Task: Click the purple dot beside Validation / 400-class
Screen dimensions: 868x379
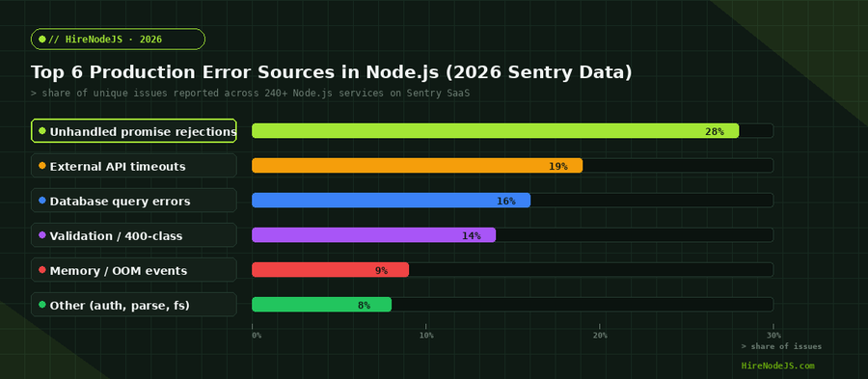Action: [x=42, y=235]
